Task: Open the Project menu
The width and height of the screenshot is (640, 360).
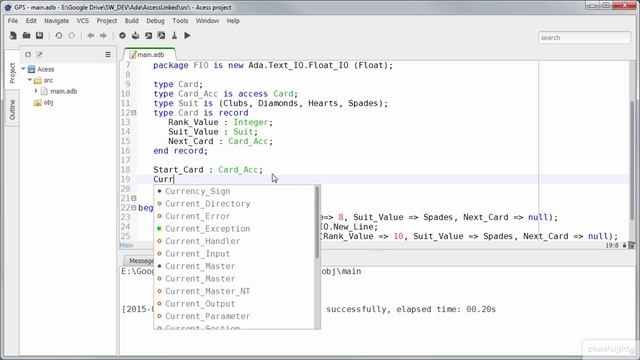Action: [x=107, y=21]
